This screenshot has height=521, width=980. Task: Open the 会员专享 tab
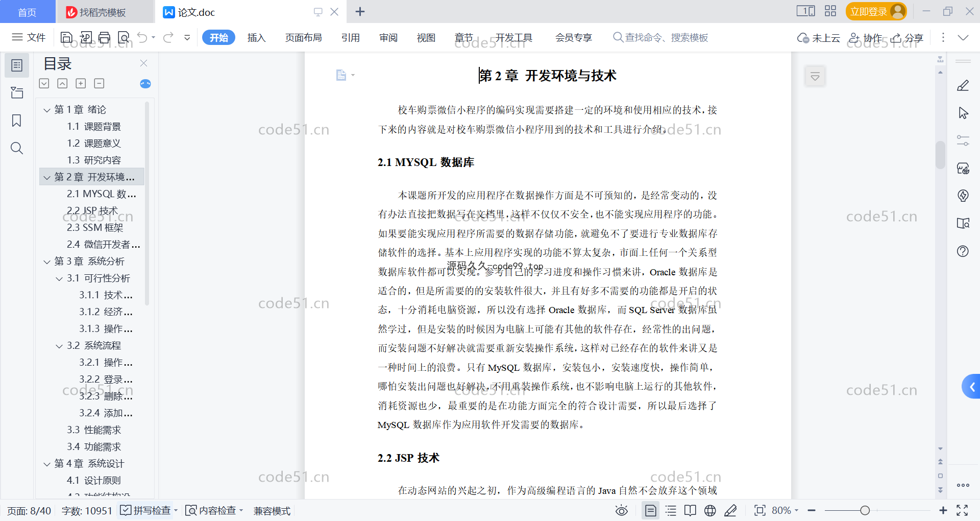pos(574,37)
